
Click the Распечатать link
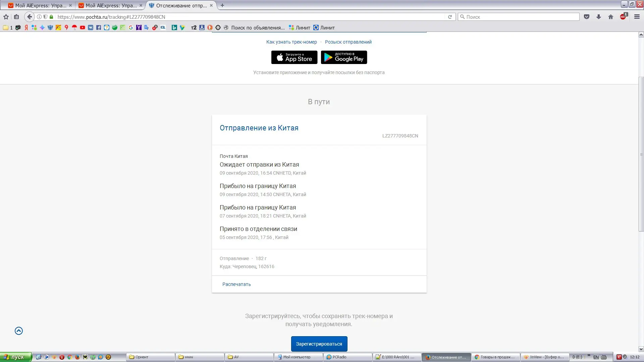236,284
